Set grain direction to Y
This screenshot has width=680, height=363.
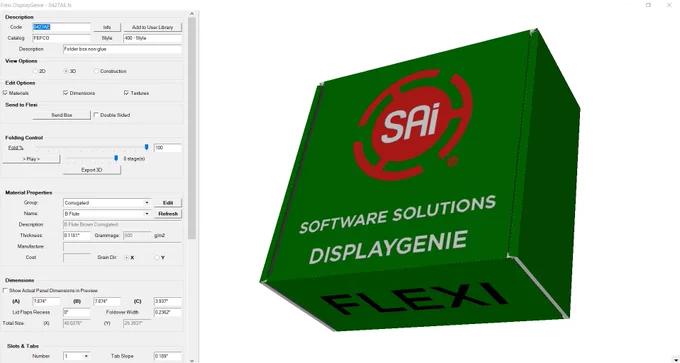click(157, 258)
